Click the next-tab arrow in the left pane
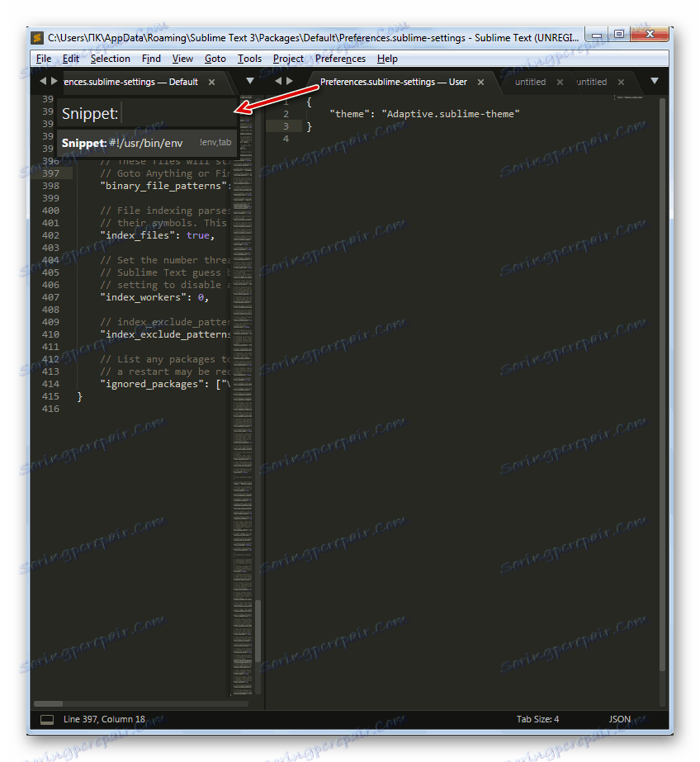The height and width of the screenshot is (762, 700). tap(54, 82)
